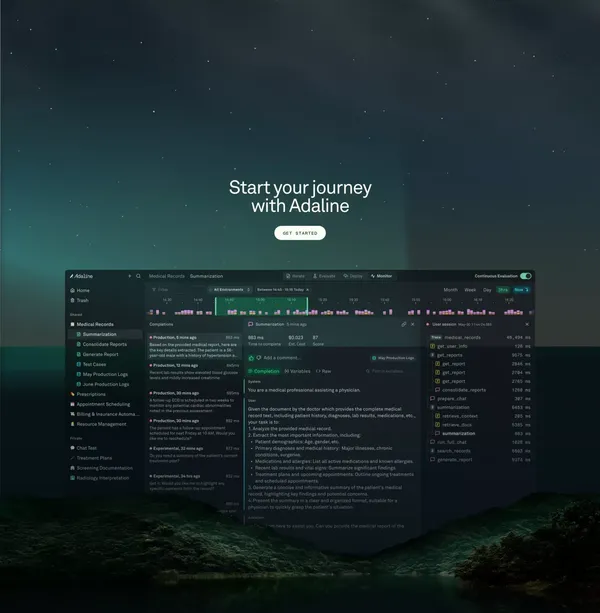Click the plus icon beside the Adaline logo

point(130,276)
